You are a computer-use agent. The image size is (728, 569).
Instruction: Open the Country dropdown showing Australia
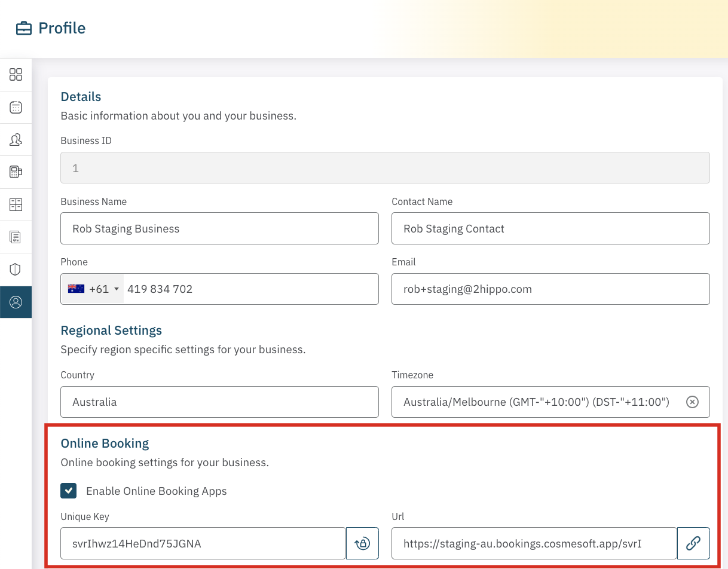click(x=219, y=402)
